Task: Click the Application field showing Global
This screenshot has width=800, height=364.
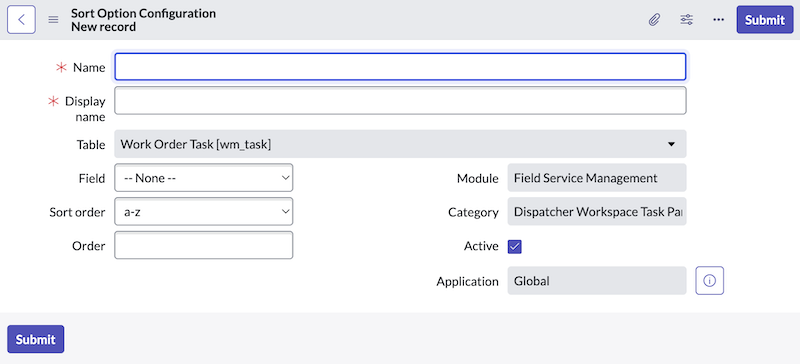Action: 597,281
